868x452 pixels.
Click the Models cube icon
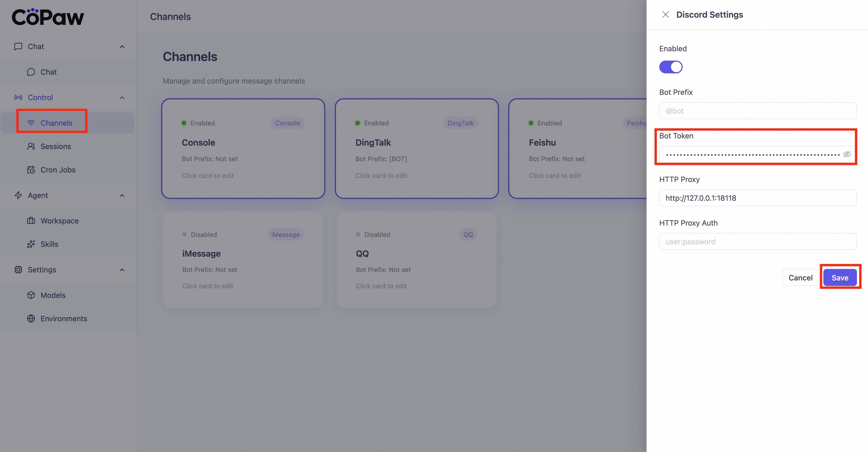tap(31, 295)
